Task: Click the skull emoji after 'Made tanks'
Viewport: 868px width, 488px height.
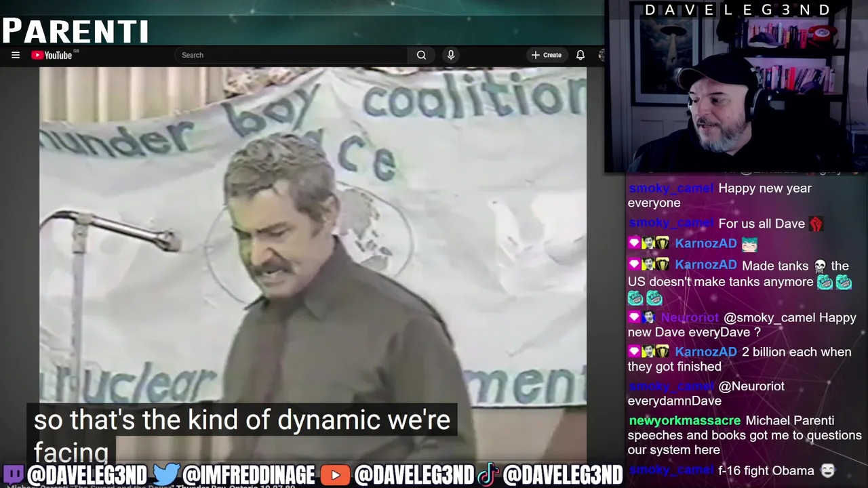Action: click(x=819, y=266)
